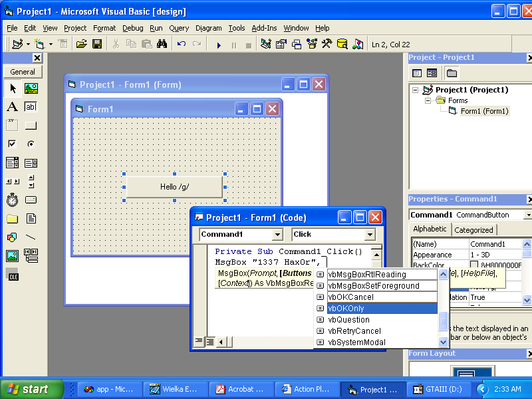Select the Shape tool in toolbox
532x399 pixels.
coord(13,237)
